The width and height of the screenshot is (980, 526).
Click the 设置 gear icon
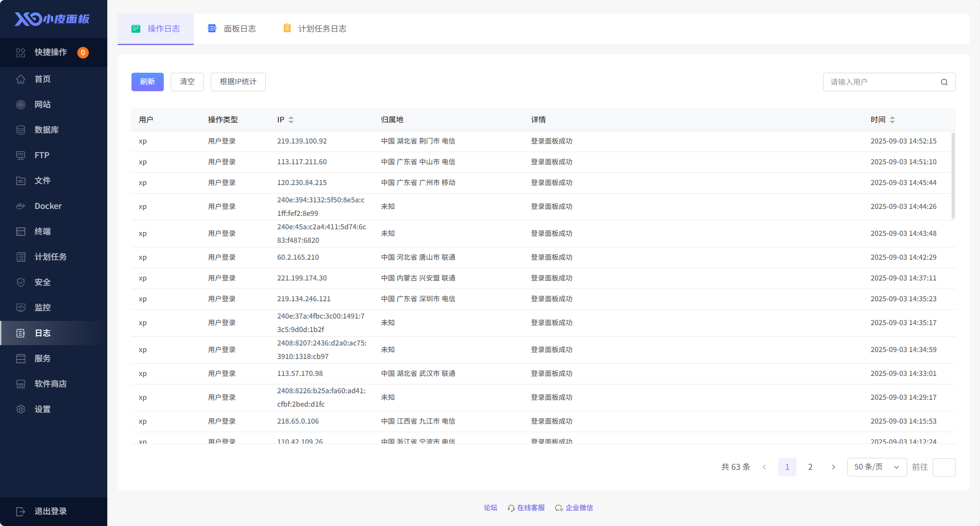(x=21, y=409)
